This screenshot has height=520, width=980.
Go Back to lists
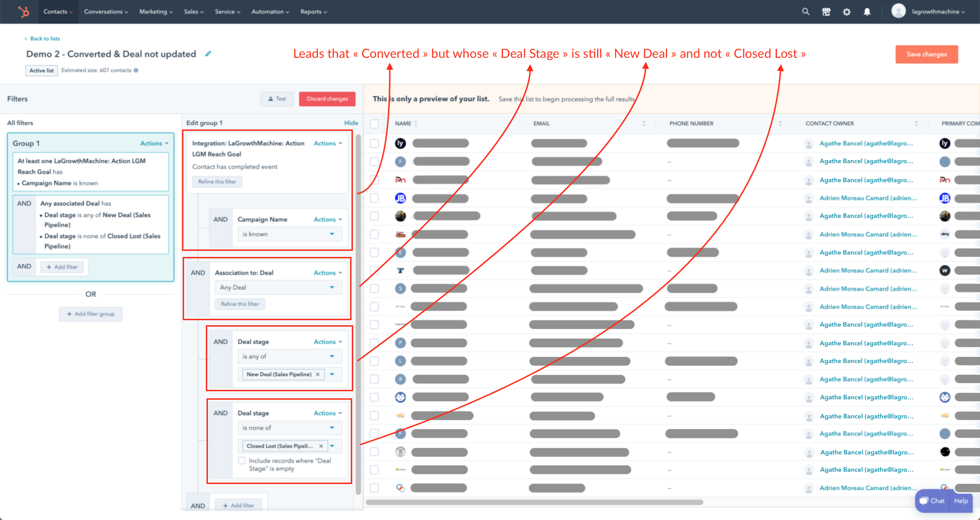tap(45, 38)
